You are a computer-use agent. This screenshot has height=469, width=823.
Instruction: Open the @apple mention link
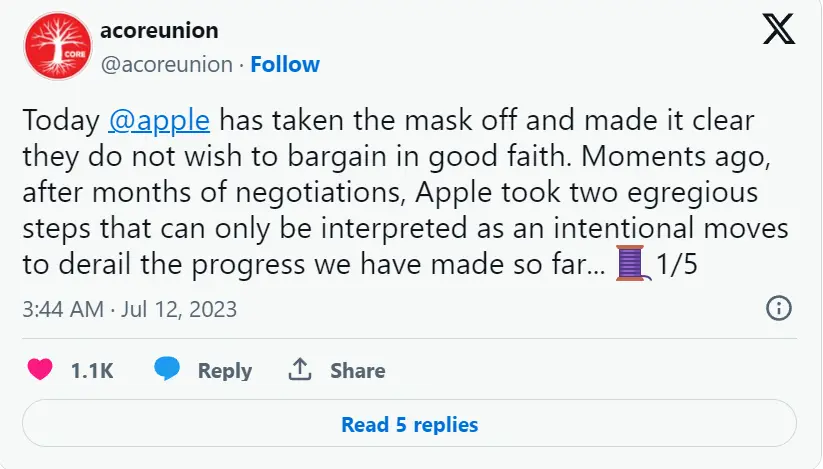coord(159,120)
